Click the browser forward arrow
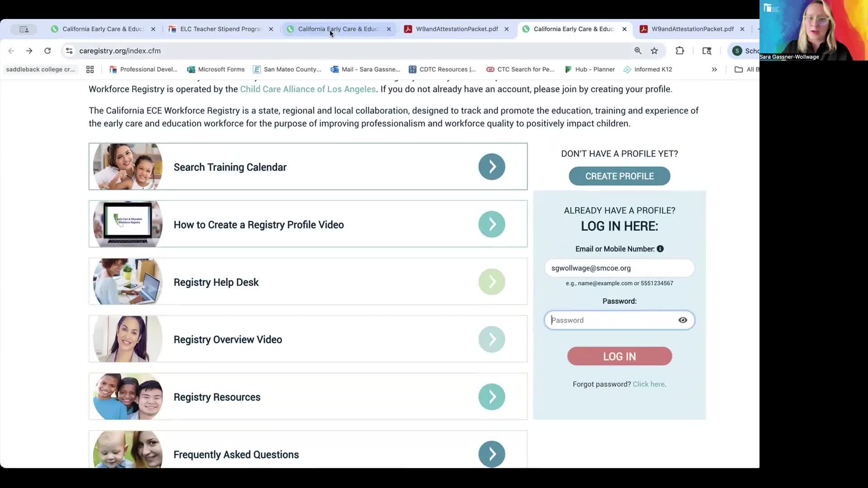 (29, 51)
